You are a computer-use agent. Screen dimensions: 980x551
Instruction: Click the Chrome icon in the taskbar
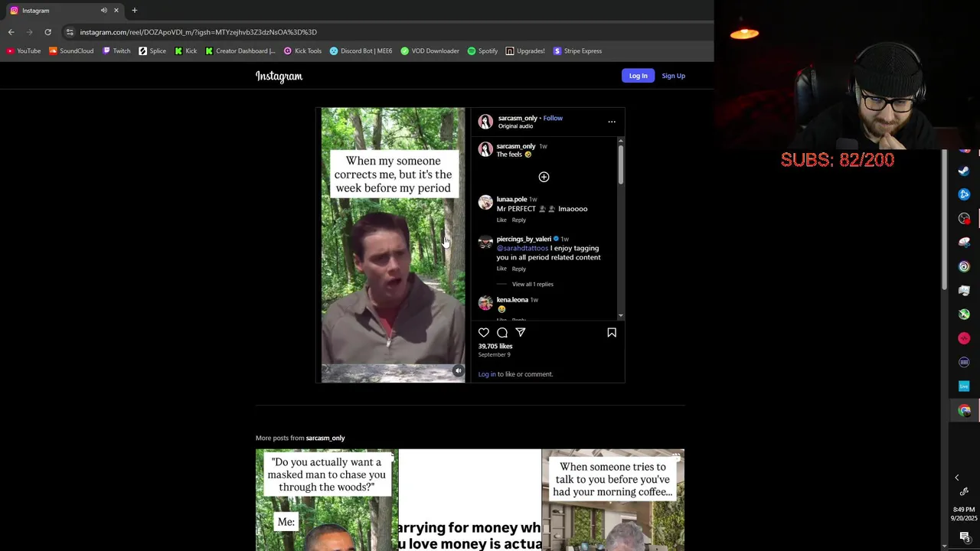point(964,410)
